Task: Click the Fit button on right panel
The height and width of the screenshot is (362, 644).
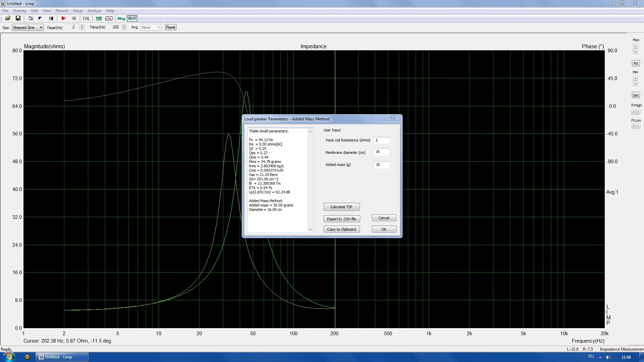Action: 635,63
